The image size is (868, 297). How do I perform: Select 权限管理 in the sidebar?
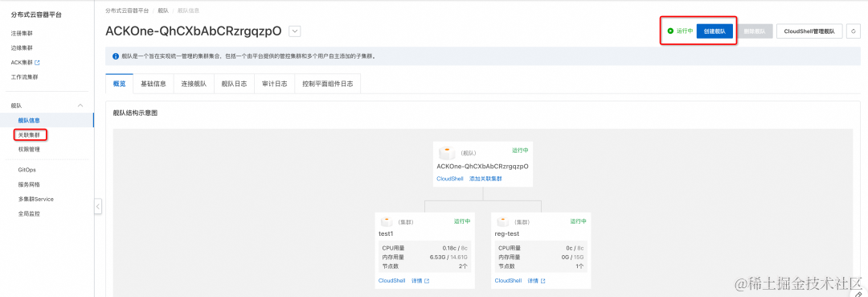coord(29,149)
